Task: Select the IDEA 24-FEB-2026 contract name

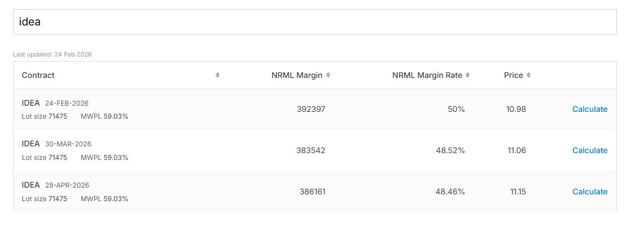Action: [31, 103]
